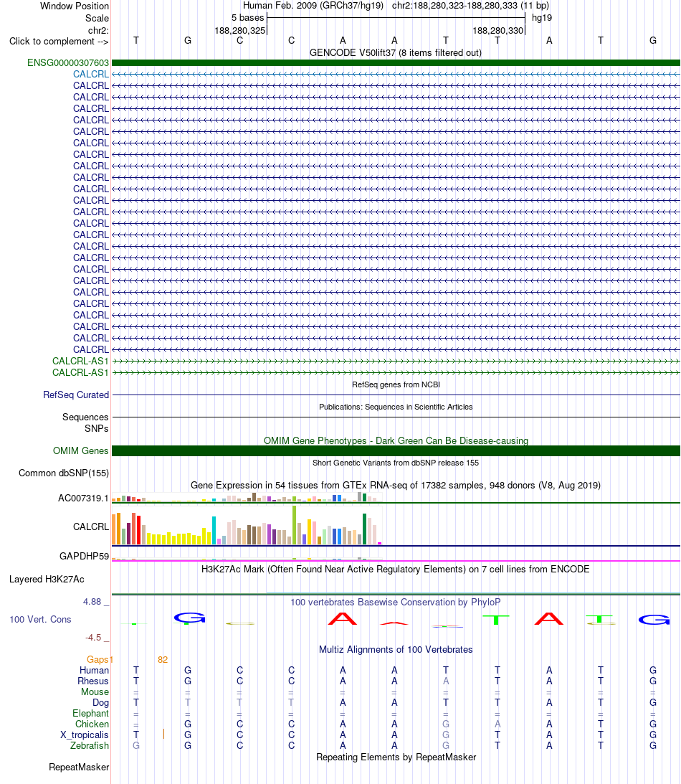This screenshot has height=784, width=681.
Task: Click the OMIM Genes dark green bar
Action: pyautogui.click(x=396, y=450)
